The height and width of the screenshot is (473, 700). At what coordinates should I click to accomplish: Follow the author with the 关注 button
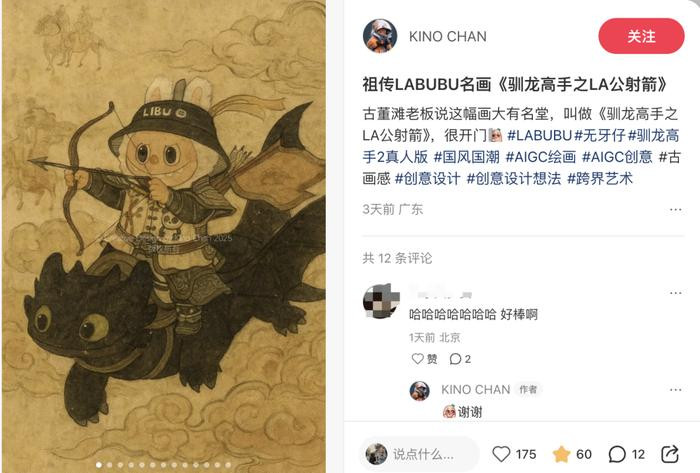tap(641, 36)
